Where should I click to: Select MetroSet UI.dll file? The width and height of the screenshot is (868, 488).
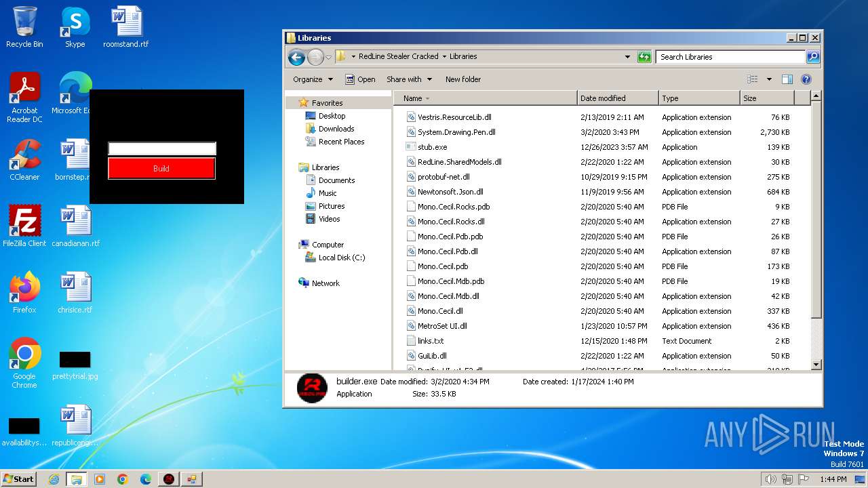click(442, 326)
